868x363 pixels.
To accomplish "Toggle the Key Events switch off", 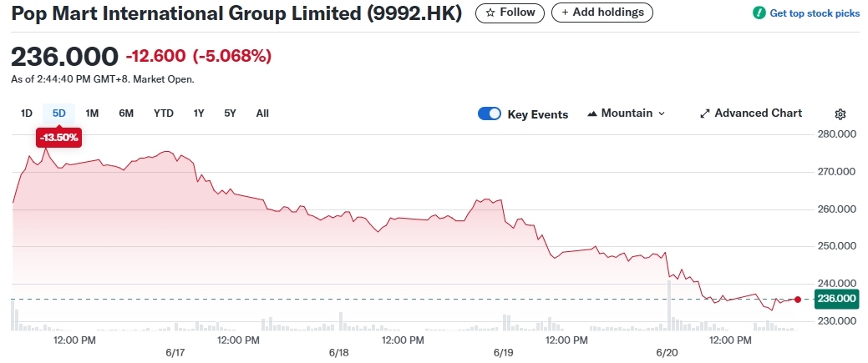I will 490,114.
